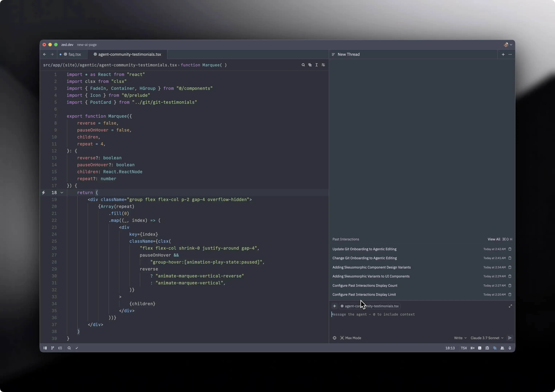The height and width of the screenshot is (392, 555).
Task: Expand the message editor with arrows icon
Action: tap(510, 306)
